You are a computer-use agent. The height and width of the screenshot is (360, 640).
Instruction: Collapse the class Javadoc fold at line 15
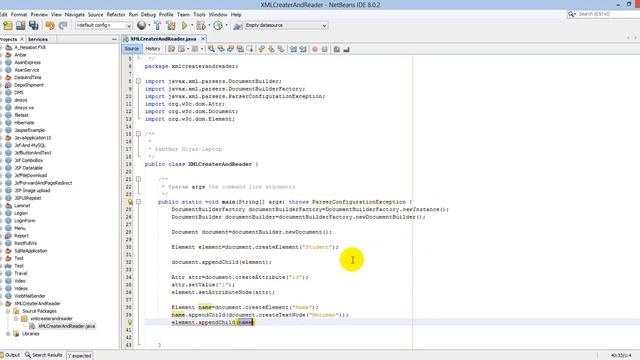[138, 134]
